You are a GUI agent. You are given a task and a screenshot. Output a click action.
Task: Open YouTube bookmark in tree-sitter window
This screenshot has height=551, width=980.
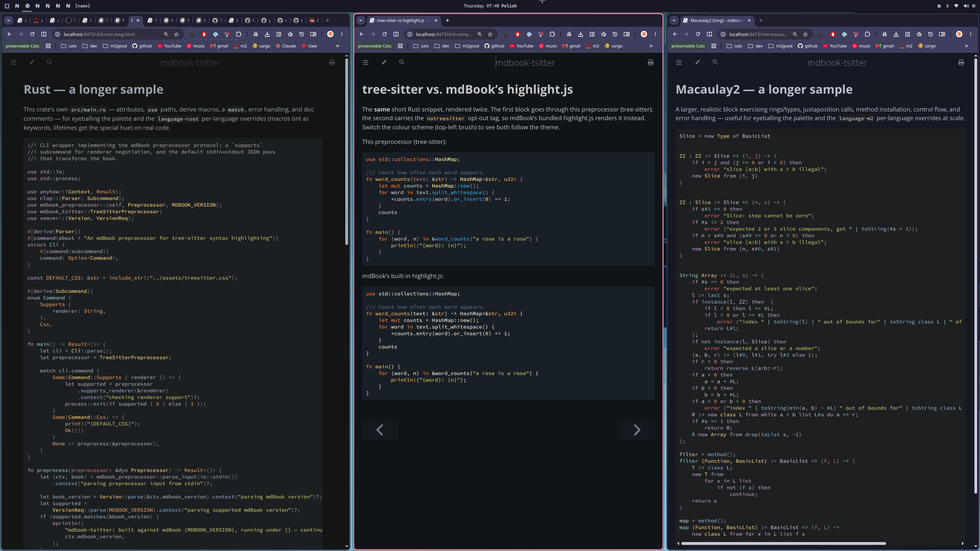click(521, 46)
